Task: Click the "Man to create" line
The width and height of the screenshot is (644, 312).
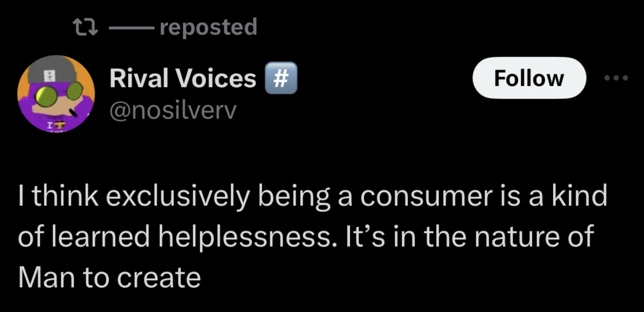Action: (x=109, y=277)
